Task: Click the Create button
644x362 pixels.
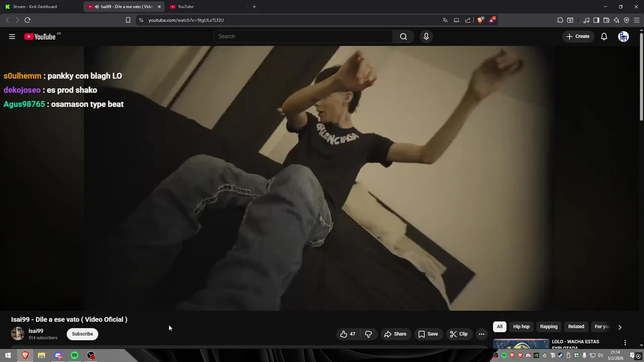Action: (x=578, y=36)
